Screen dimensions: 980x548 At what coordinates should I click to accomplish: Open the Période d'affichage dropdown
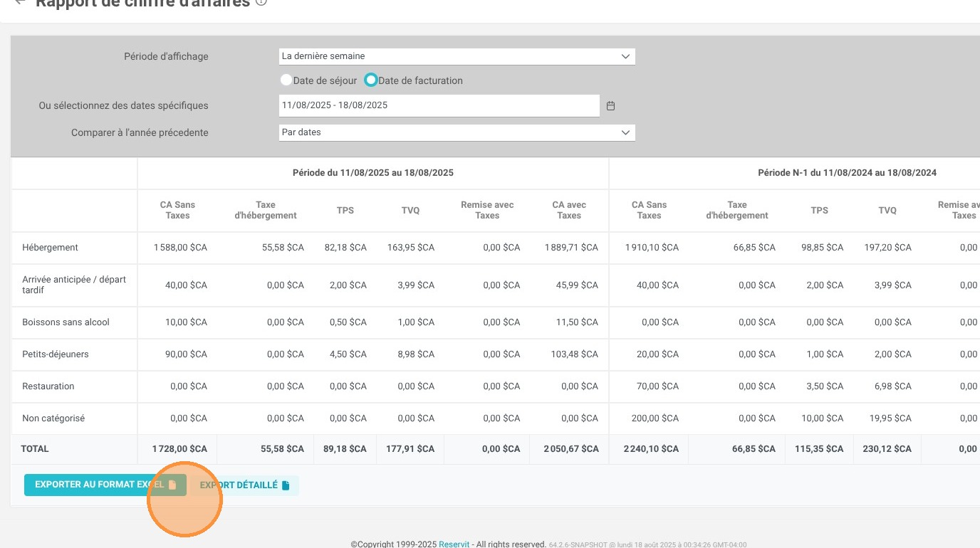pos(457,56)
